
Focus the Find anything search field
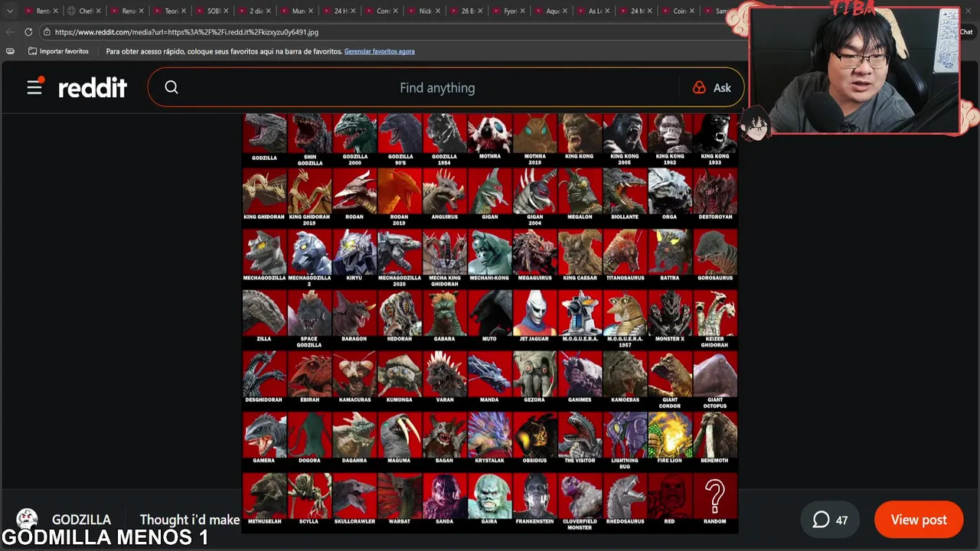point(437,87)
